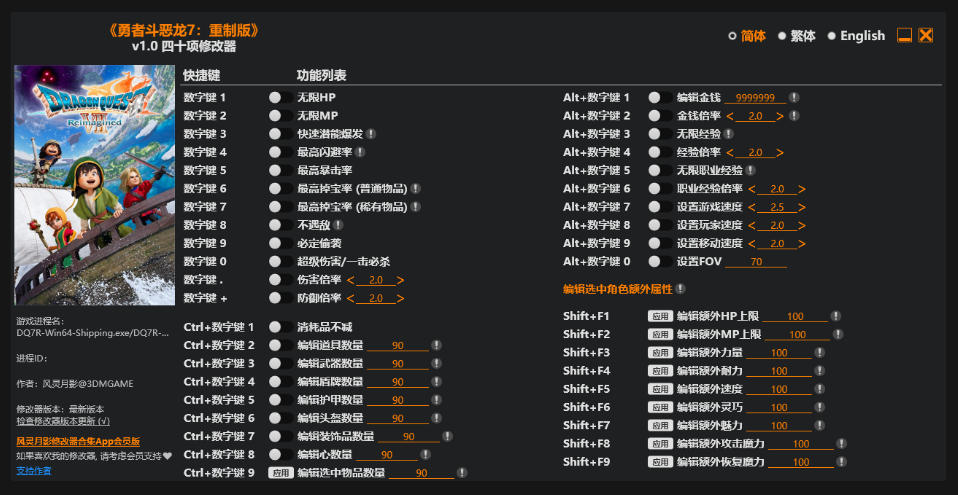Click info icon after 编辑武器数量 field
Image resolution: width=958 pixels, height=495 pixels.
[x=436, y=364]
